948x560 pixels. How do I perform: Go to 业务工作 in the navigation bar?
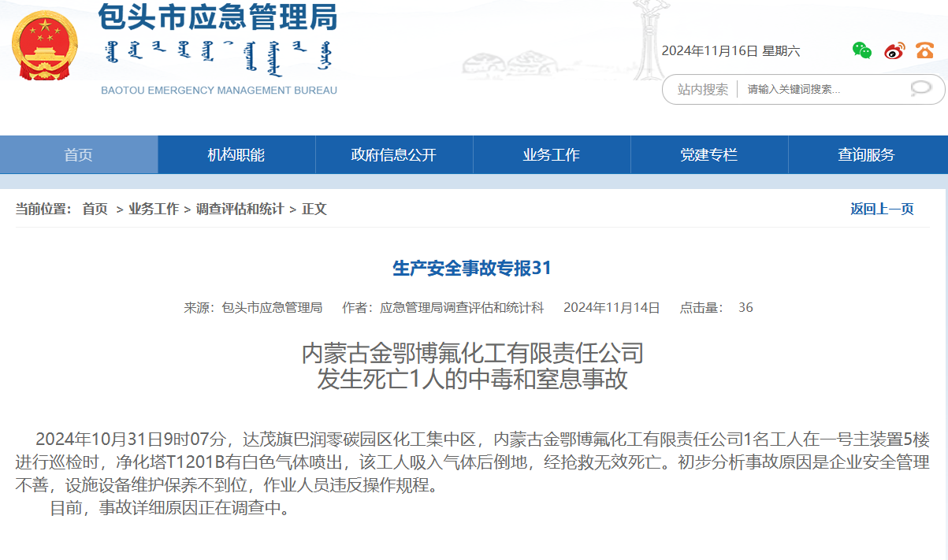[x=552, y=154]
